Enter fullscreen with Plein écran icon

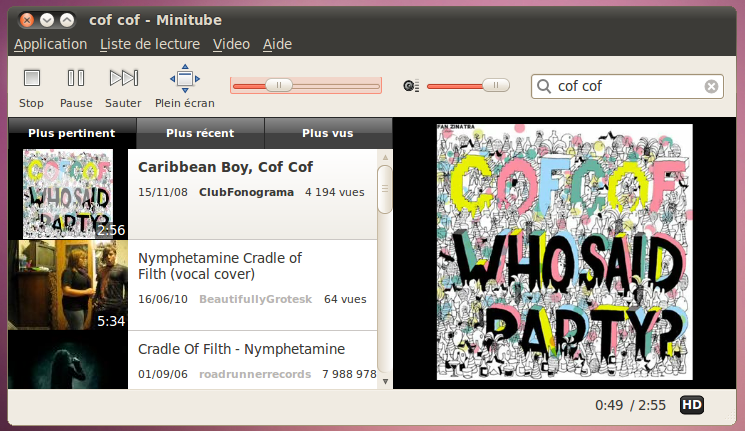point(184,78)
